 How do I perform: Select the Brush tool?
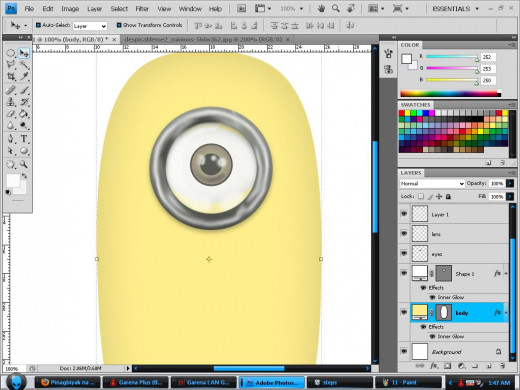pos(24,90)
